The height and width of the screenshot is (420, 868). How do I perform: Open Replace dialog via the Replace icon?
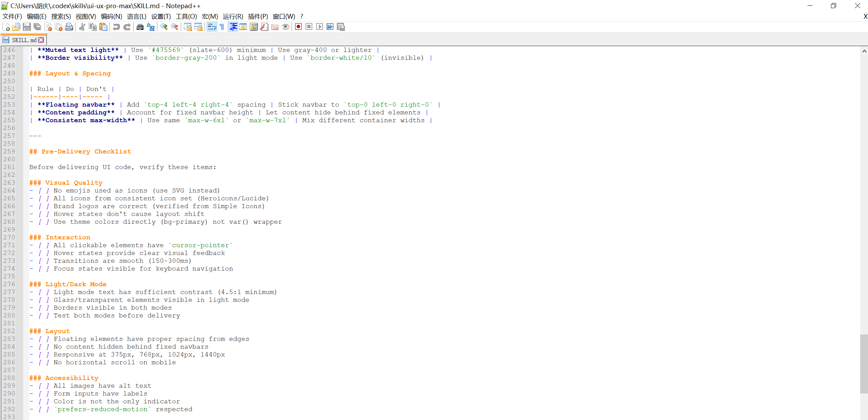(151, 27)
